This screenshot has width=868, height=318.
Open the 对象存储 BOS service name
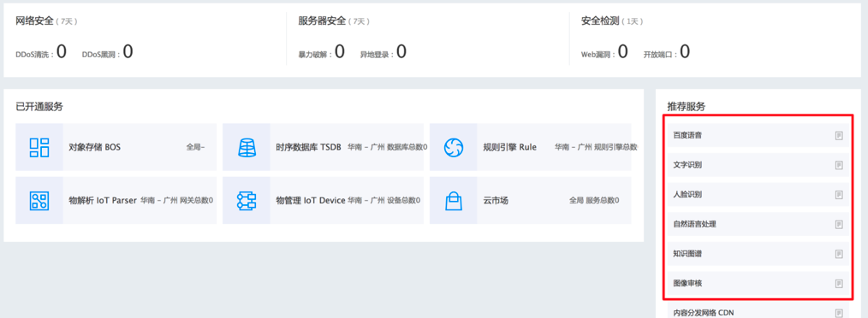click(95, 148)
